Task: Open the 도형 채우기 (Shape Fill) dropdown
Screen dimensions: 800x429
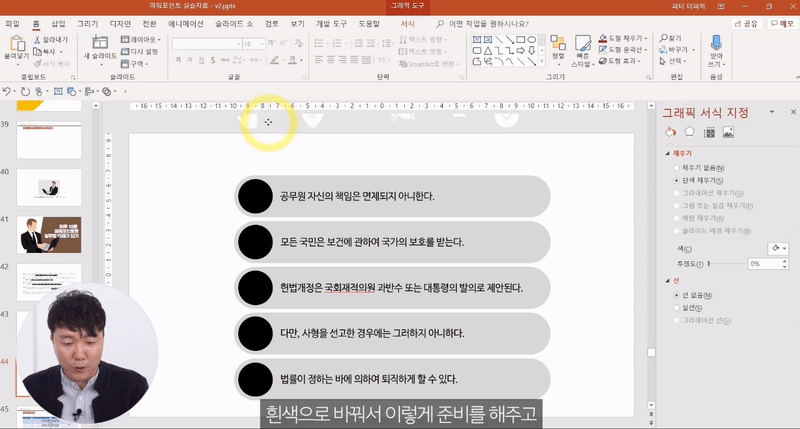Action: pyautogui.click(x=622, y=38)
